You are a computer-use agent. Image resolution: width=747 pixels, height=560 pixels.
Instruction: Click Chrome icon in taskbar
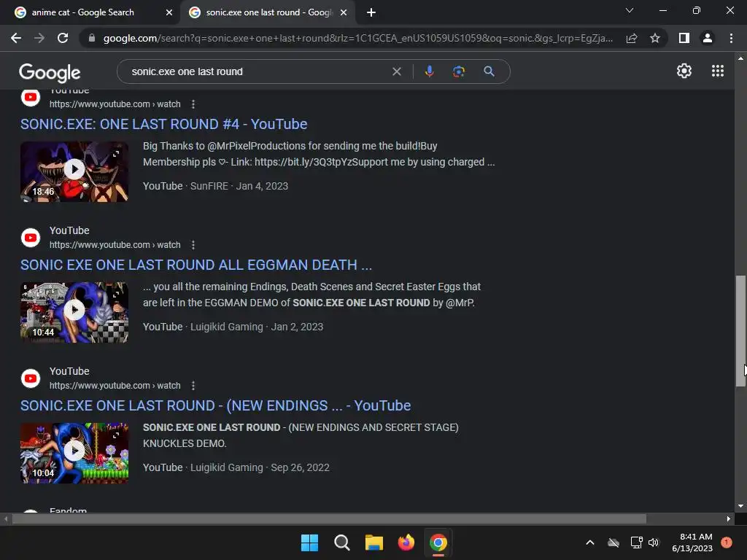tap(438, 542)
